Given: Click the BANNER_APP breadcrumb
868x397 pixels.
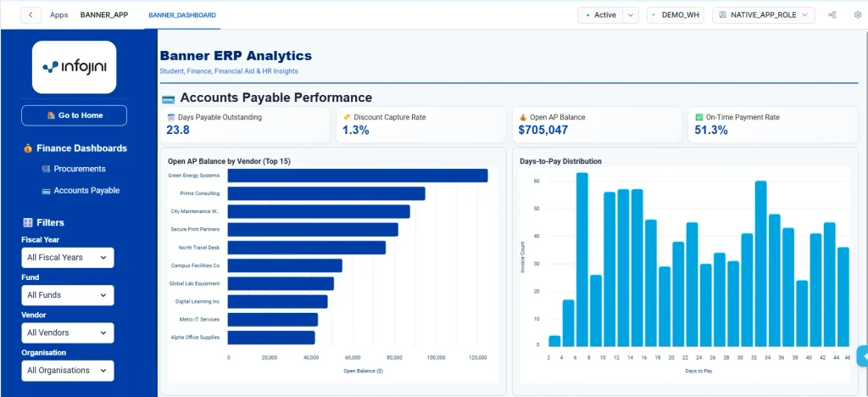Looking at the screenshot, I should point(104,15).
